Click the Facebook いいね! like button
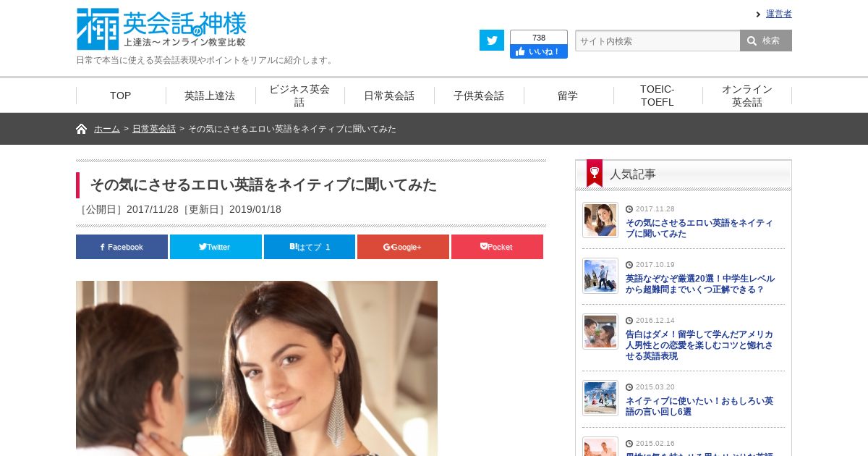This screenshot has width=868, height=456. point(538,51)
